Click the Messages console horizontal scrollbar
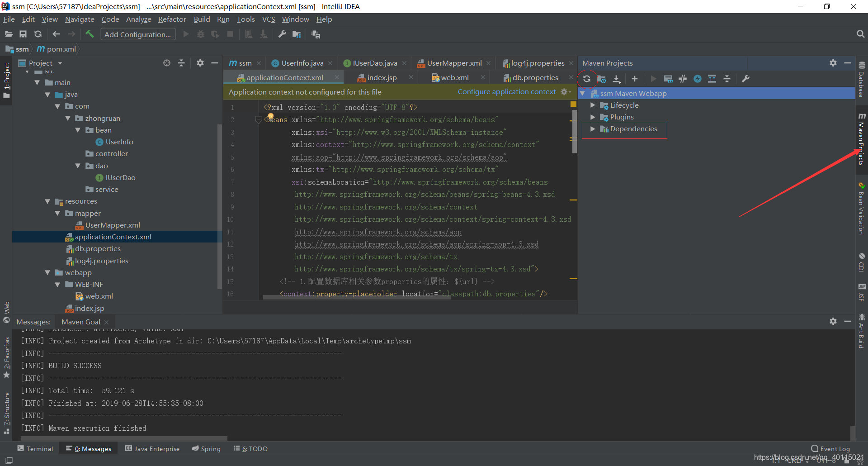The image size is (868, 466). [x=124, y=438]
